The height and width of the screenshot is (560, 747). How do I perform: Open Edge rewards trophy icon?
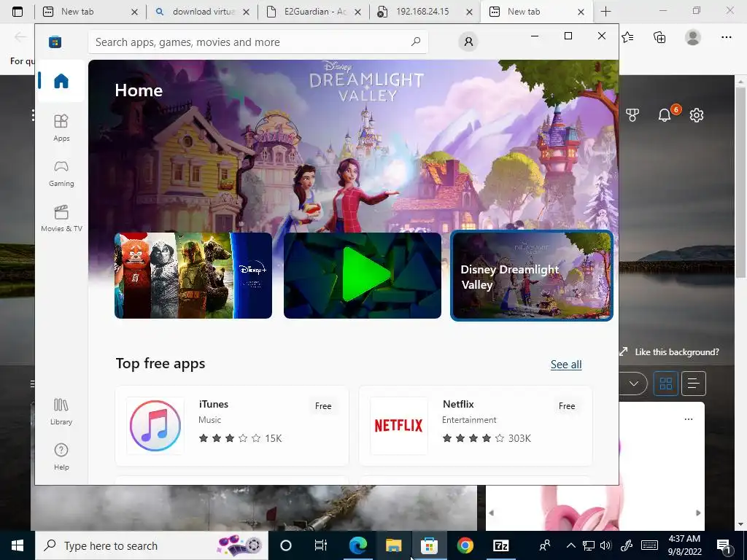tap(632, 114)
